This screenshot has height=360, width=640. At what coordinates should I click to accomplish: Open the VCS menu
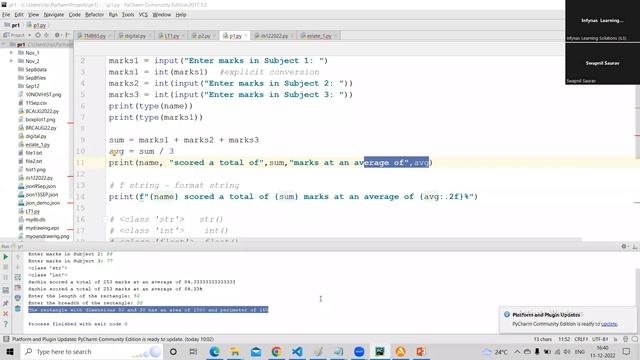click(x=143, y=15)
